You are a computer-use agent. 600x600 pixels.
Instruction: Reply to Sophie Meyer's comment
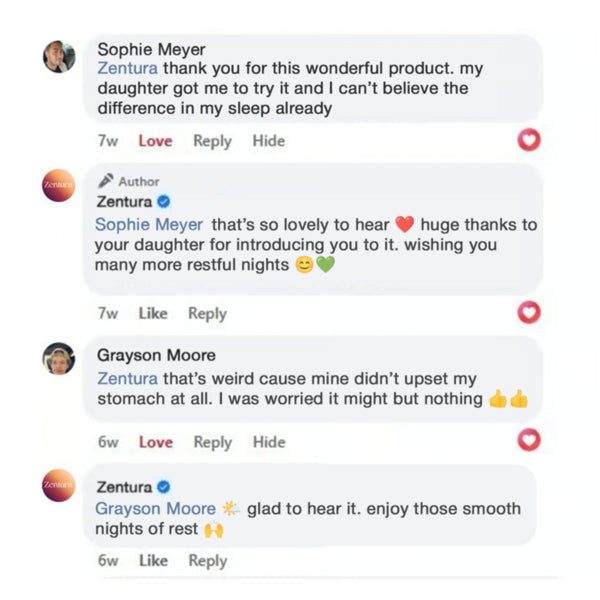click(x=212, y=141)
